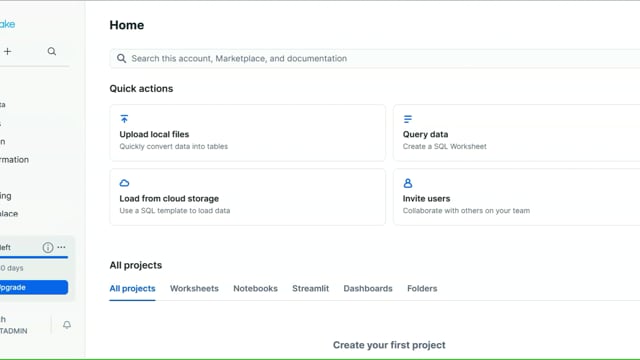Click the Load from cloud storage icon

coord(124,183)
